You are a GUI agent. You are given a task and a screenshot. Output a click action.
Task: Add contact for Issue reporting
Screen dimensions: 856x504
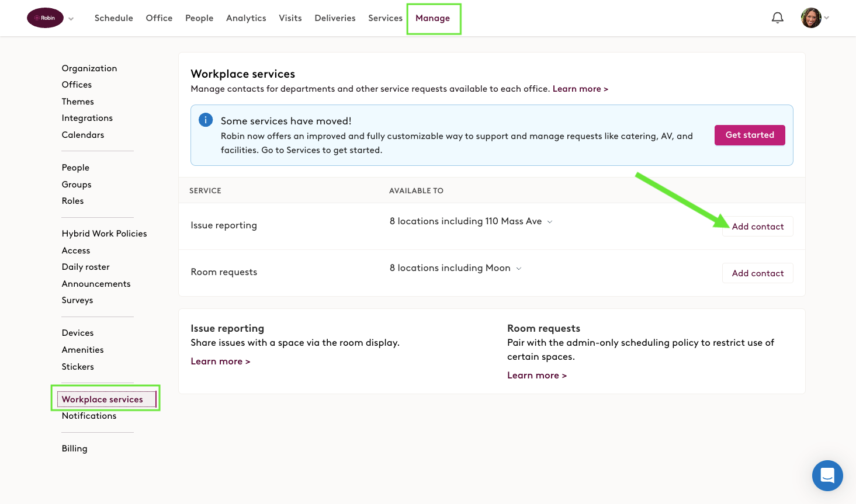point(758,227)
